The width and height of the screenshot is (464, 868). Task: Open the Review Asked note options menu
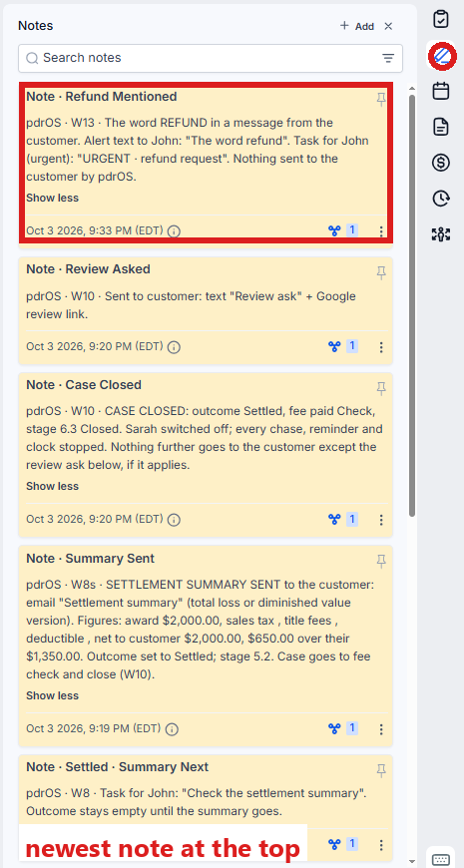coord(381,347)
